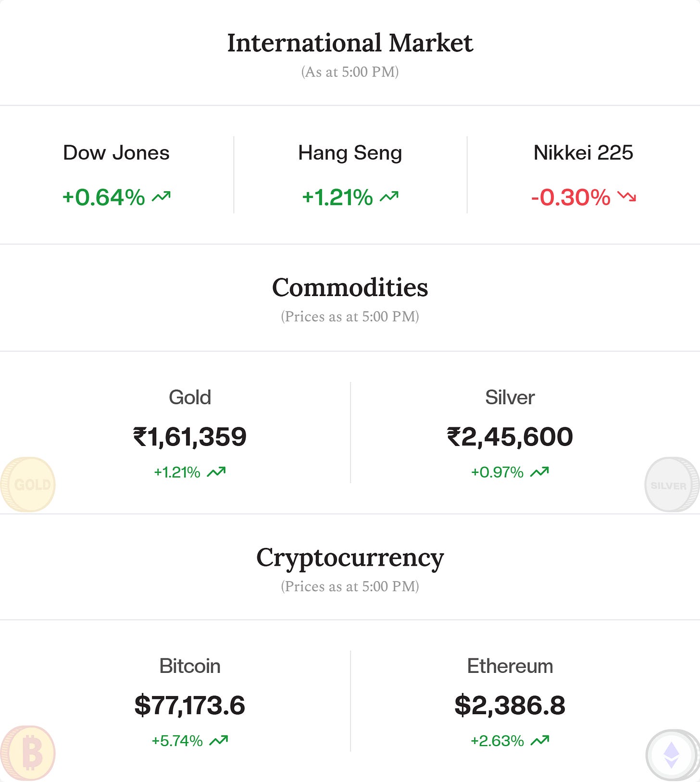700x782 pixels.
Task: Click Dow Jones upward trend arrow
Action: pos(162,197)
